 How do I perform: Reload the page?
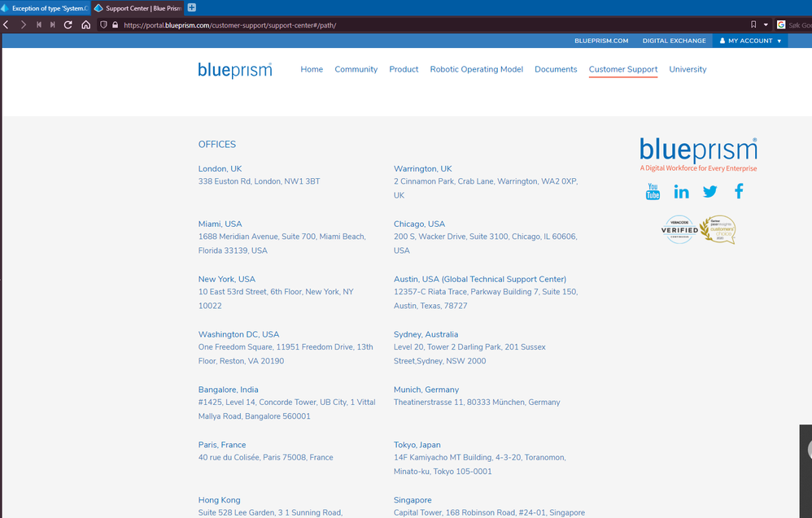pyautogui.click(x=68, y=24)
